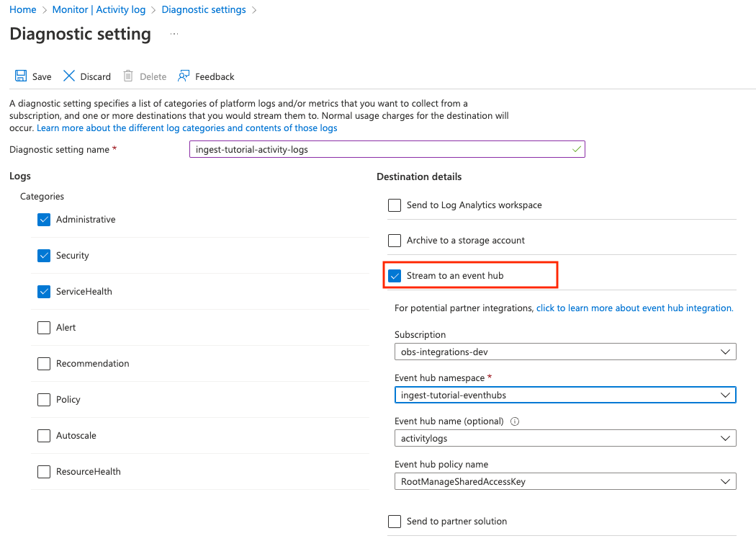Expand the Event hub name dropdown
The width and height of the screenshot is (756, 541).
[x=565, y=438]
